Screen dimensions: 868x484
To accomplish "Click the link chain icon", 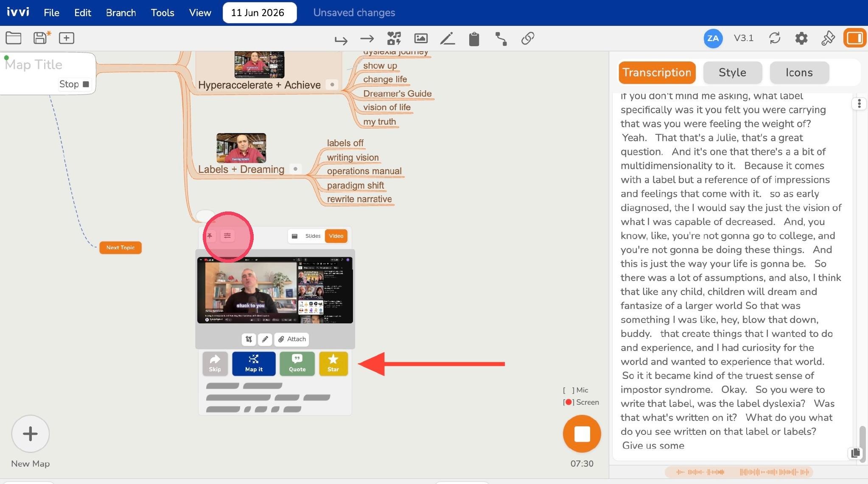I will click(x=528, y=39).
